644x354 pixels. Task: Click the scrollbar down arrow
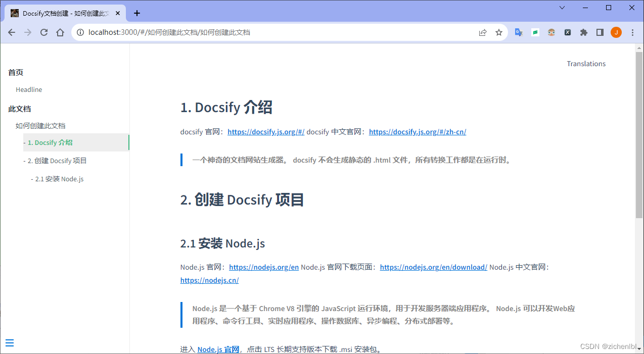(639, 349)
